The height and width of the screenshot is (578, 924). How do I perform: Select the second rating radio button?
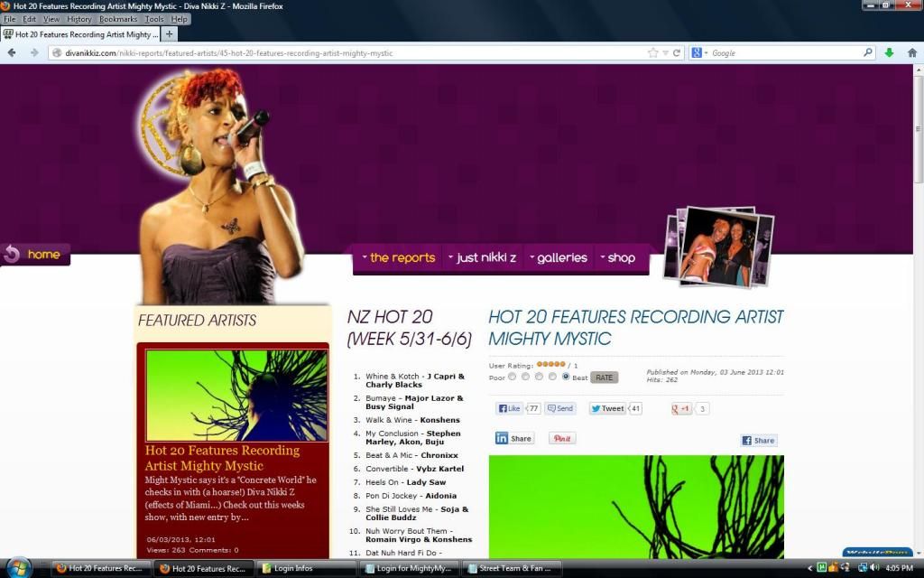[526, 377]
